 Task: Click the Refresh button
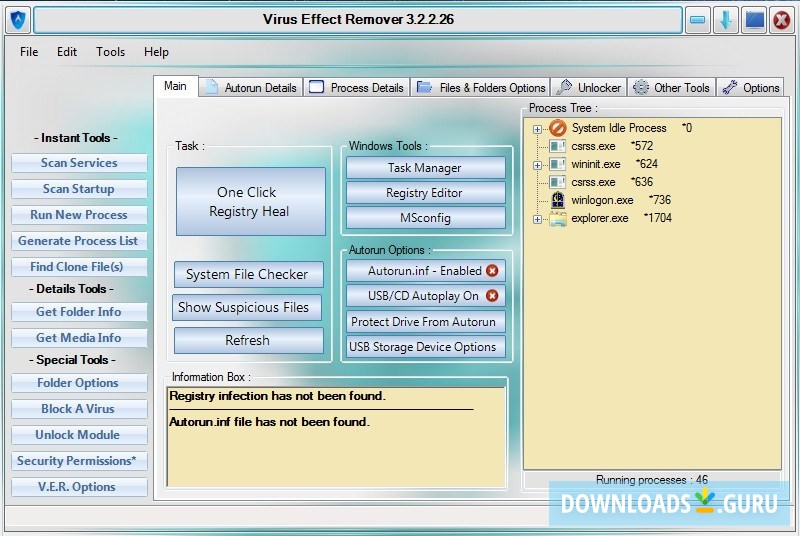coord(248,341)
